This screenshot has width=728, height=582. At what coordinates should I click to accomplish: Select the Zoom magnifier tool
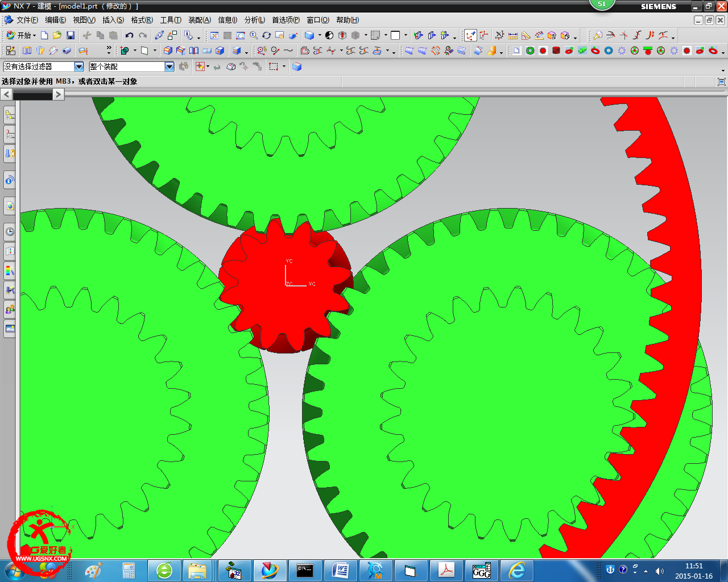point(254,35)
